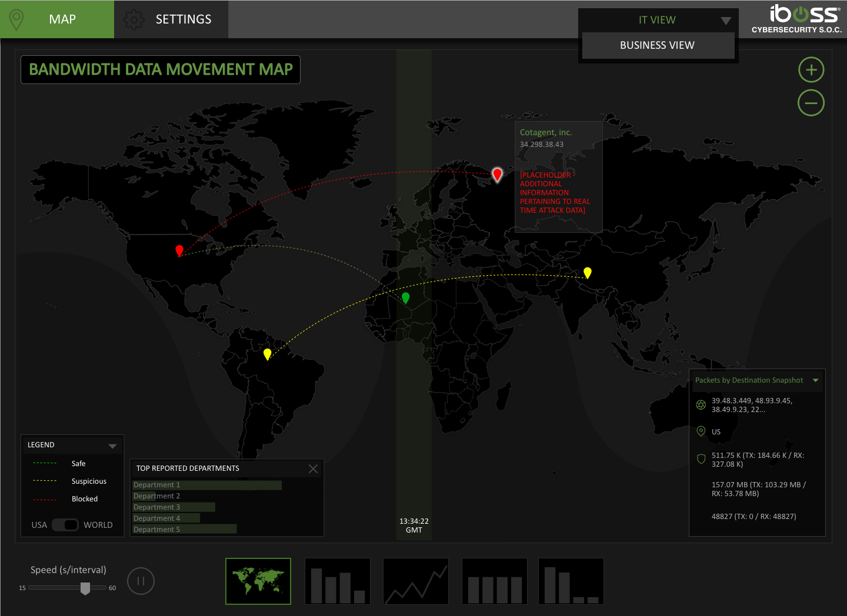Click the red pin over northern Russia
The height and width of the screenshot is (616, 847).
(497, 174)
